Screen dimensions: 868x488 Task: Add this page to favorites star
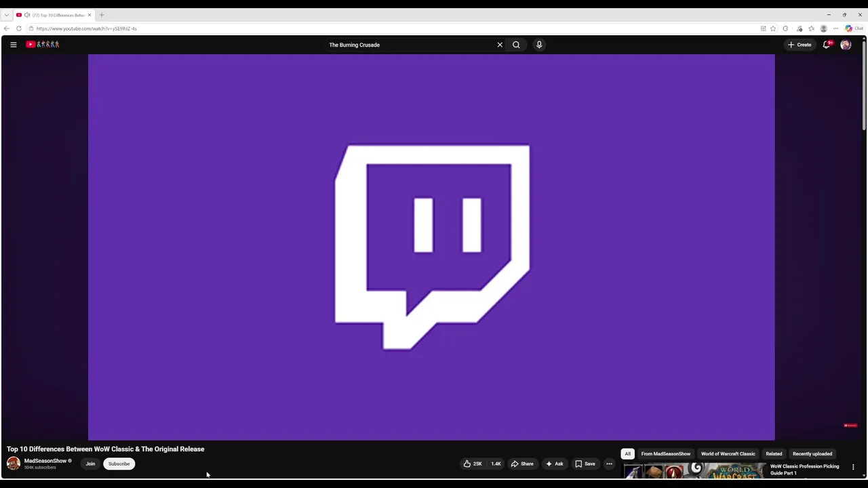point(773,28)
